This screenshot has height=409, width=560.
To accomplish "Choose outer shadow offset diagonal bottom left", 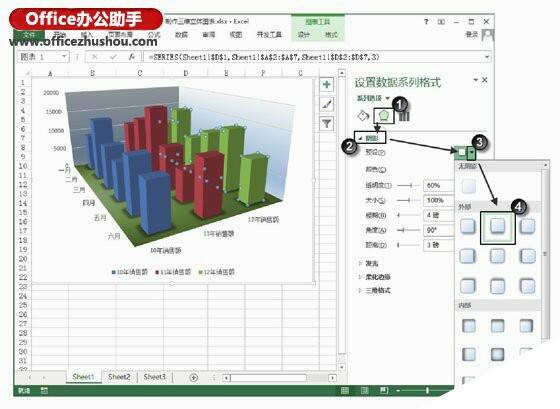I will pyautogui.click(x=528, y=226).
